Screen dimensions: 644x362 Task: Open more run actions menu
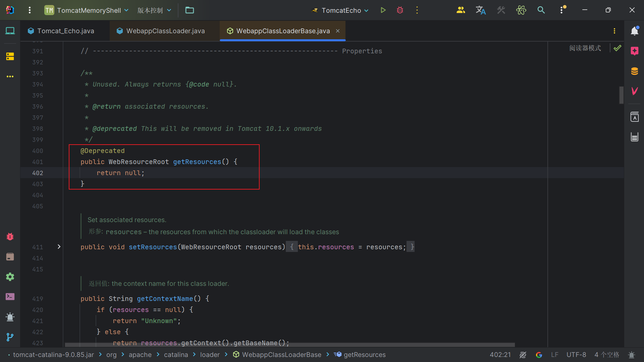click(417, 10)
